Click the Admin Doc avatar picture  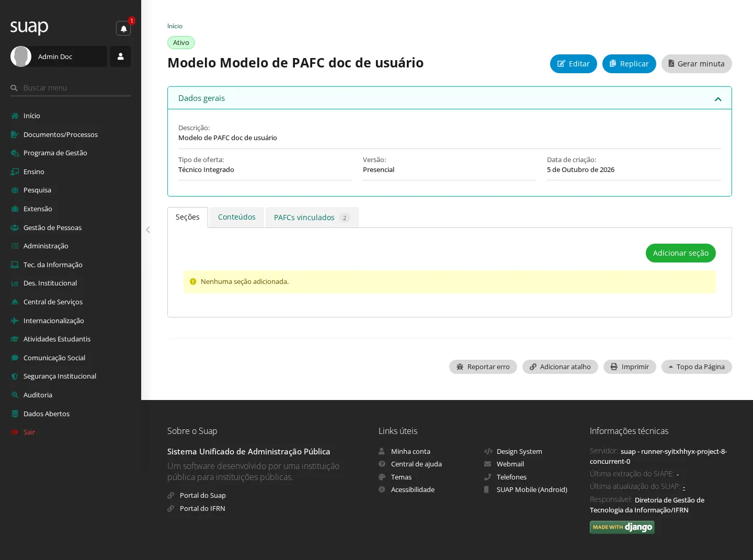pos(21,56)
